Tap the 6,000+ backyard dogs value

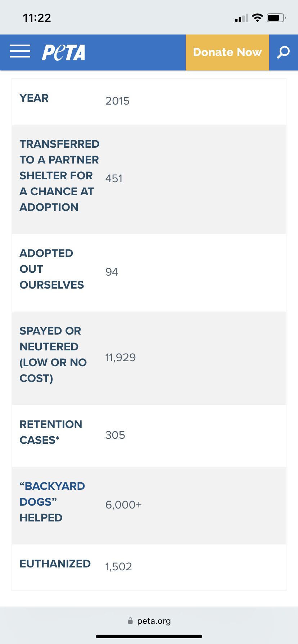123,505
